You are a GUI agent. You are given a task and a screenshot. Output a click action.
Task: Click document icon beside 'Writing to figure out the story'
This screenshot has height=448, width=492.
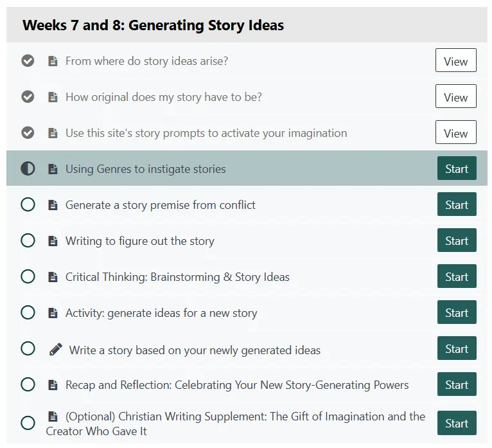(53, 241)
